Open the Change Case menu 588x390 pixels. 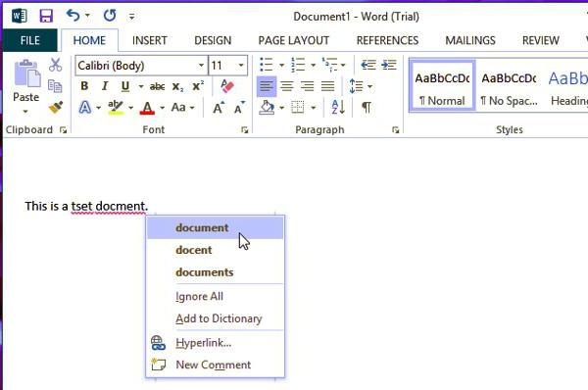click(x=182, y=108)
